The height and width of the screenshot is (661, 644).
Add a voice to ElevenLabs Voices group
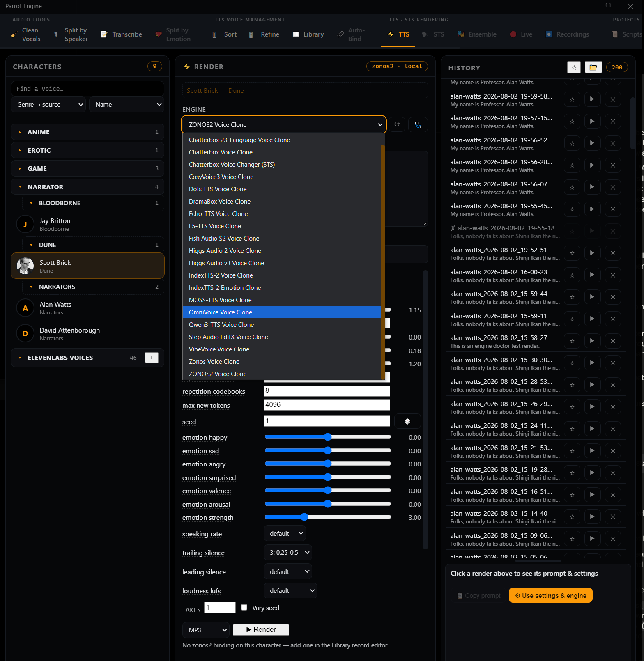tap(152, 358)
